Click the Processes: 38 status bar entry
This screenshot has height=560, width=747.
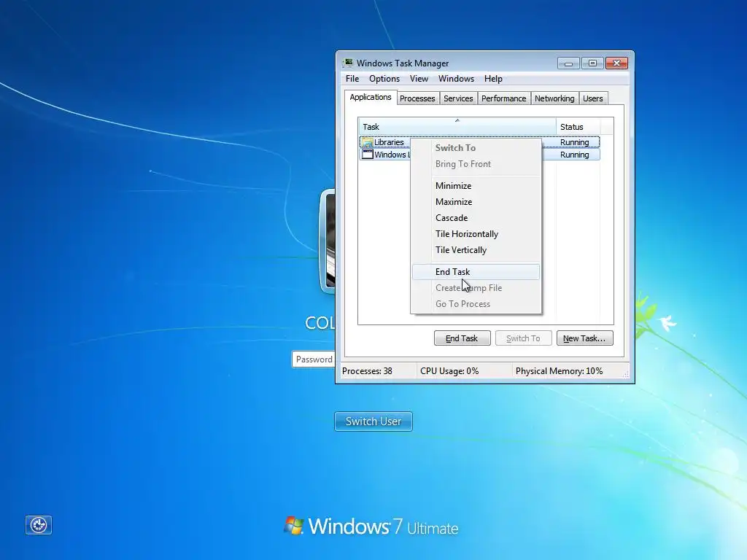click(368, 371)
